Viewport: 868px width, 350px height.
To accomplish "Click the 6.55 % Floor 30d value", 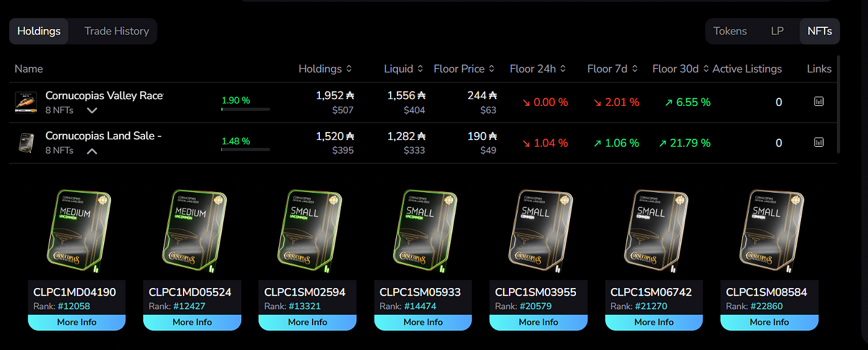I will point(688,102).
